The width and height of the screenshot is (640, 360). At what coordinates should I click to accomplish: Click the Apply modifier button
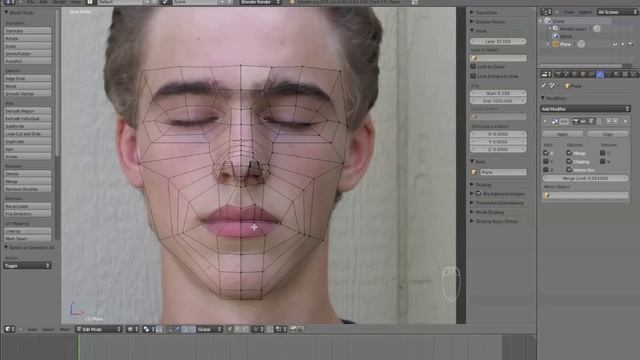(x=563, y=134)
